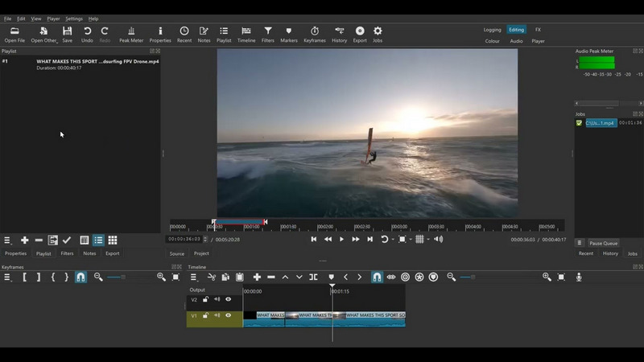Skip to the next point in player

[369, 239]
